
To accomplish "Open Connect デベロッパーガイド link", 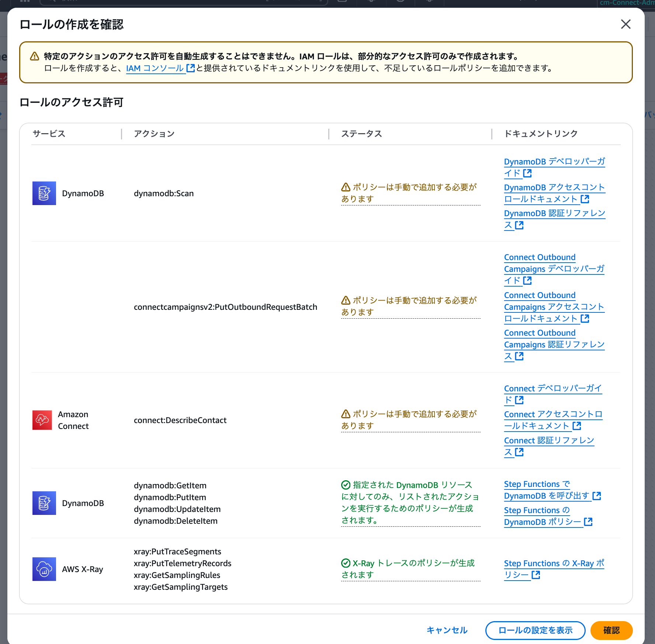I will 553,394.
